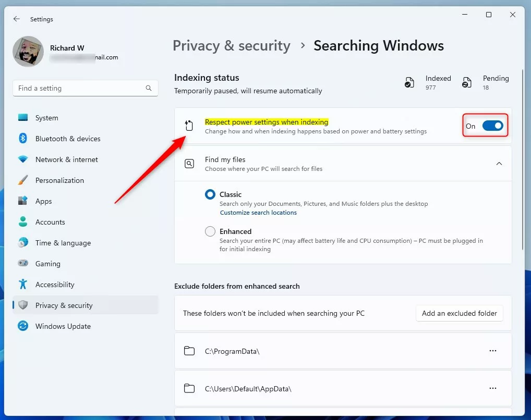
Task: Click Add an excluded folder button
Action: [x=459, y=313]
